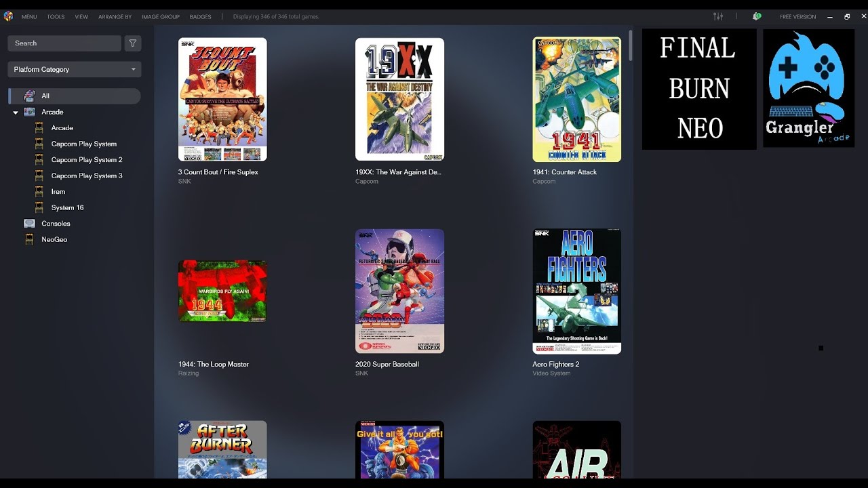Image resolution: width=868 pixels, height=488 pixels.
Task: Open the Platform Category dropdown
Action: (75, 69)
